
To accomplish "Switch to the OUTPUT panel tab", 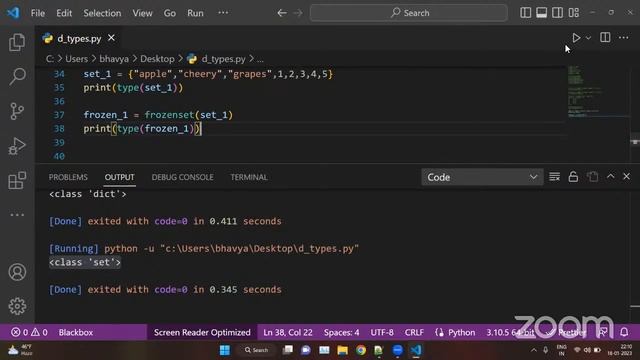I will (119, 177).
